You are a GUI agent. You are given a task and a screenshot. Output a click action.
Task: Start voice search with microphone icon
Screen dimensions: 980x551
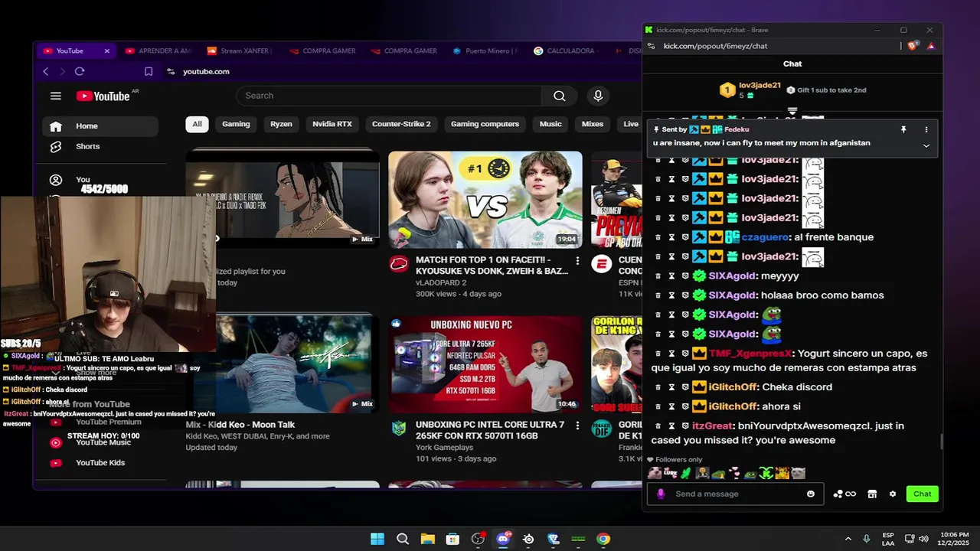point(598,96)
